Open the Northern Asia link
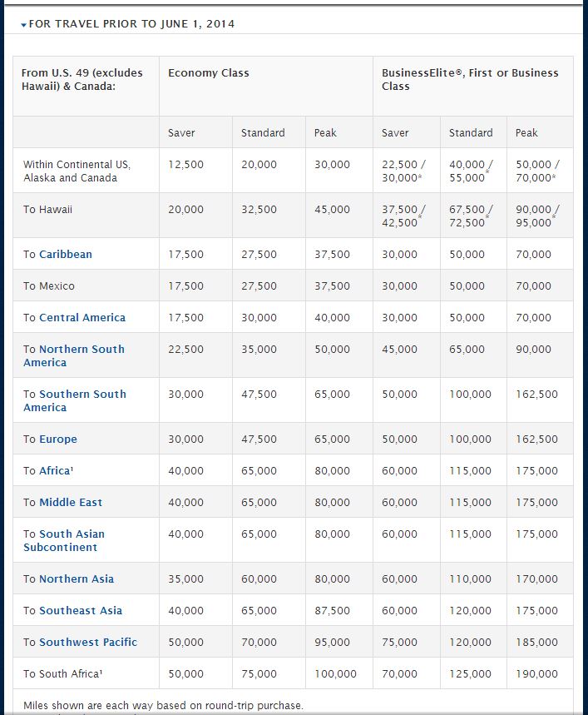588x715 pixels. tap(77, 578)
